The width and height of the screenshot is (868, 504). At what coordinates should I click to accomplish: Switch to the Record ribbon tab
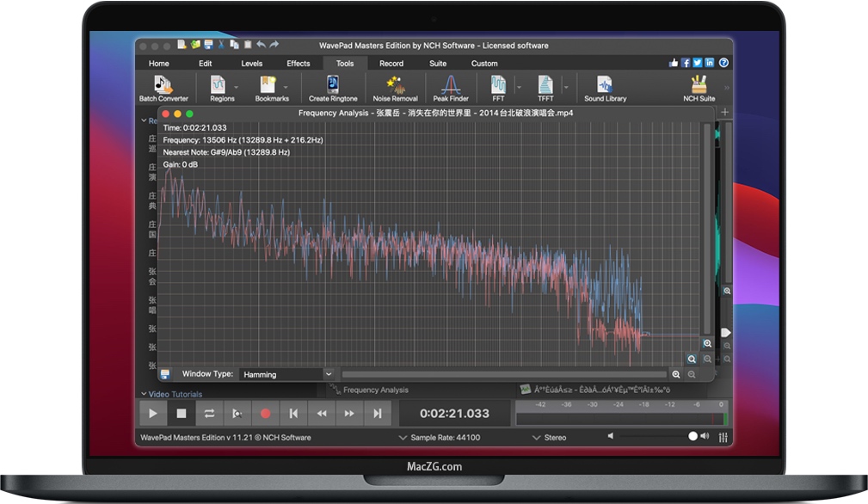(x=391, y=63)
